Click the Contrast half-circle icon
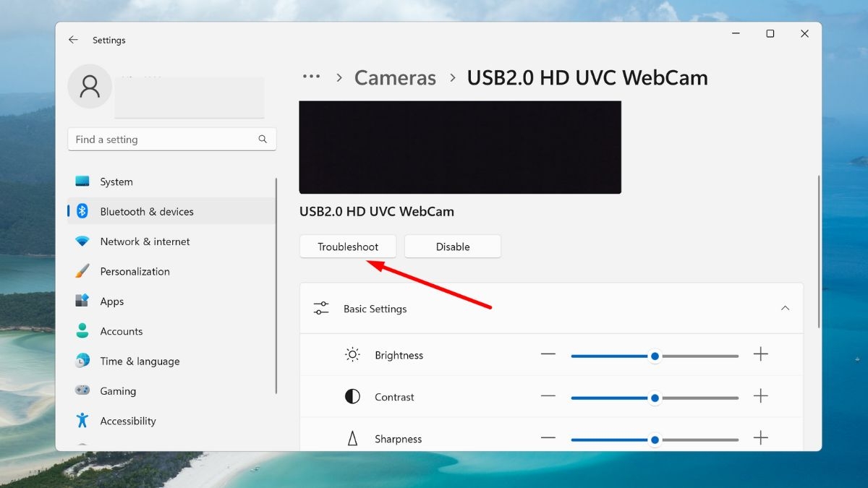Image resolution: width=868 pixels, height=488 pixels. pyautogui.click(x=352, y=396)
